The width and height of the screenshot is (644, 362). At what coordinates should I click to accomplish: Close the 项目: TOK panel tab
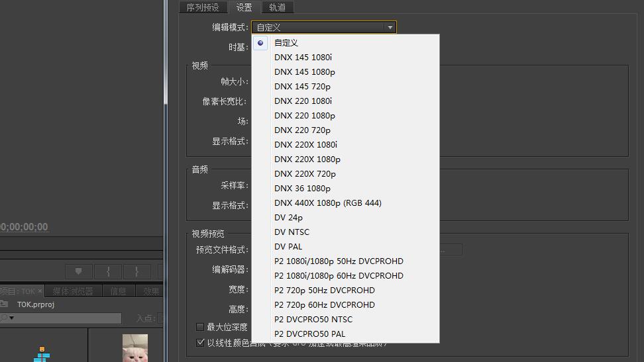pyautogui.click(x=40, y=291)
